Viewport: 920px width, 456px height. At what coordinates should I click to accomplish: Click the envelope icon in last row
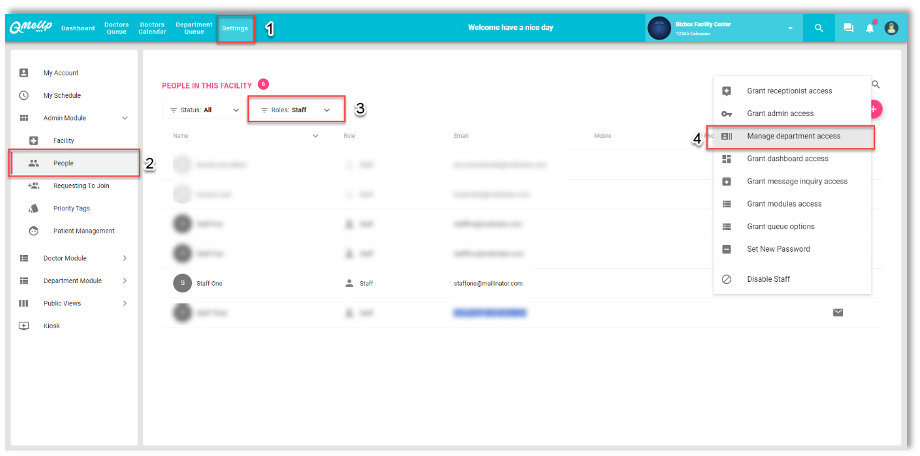(x=838, y=312)
